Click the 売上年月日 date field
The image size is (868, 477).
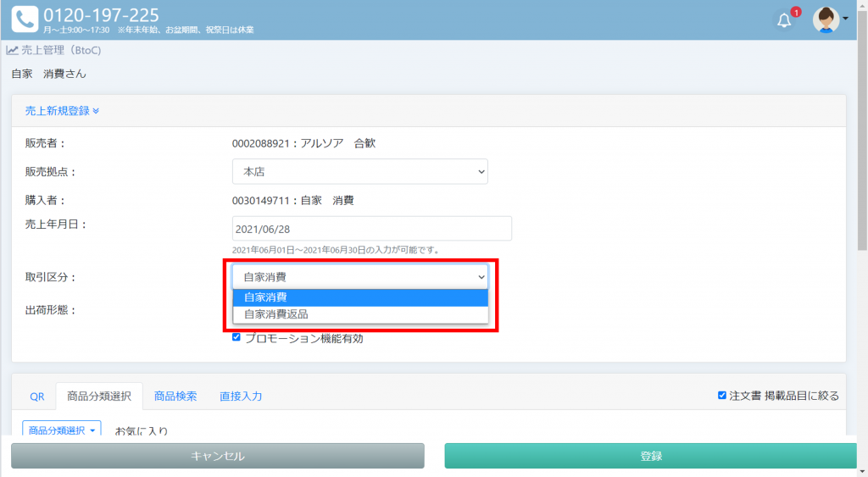tap(371, 229)
